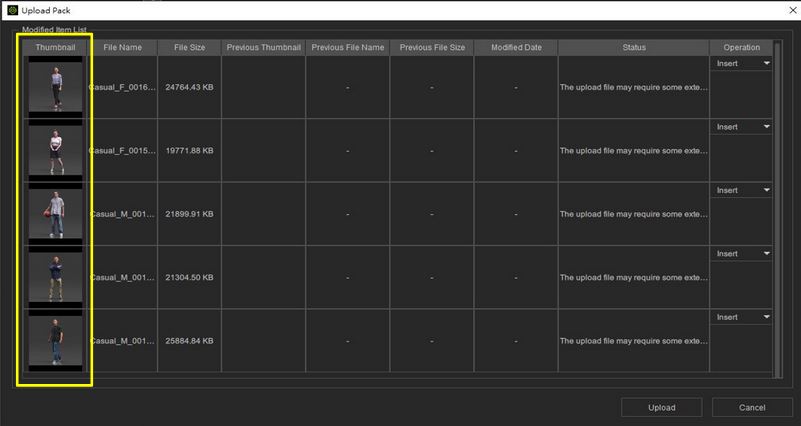The width and height of the screenshot is (801, 426).
Task: Click the File Name column header
Action: (x=123, y=48)
